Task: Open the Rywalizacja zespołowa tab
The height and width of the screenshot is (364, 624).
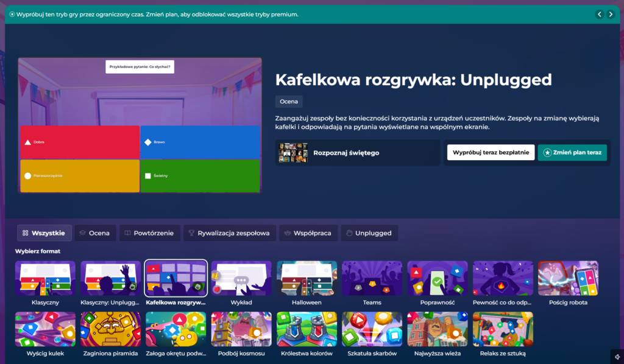Action: tap(230, 233)
